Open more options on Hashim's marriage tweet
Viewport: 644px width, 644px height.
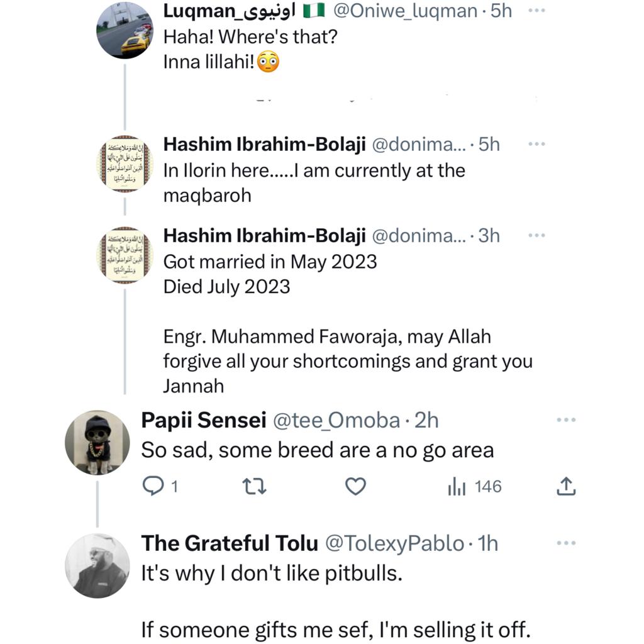(536, 235)
